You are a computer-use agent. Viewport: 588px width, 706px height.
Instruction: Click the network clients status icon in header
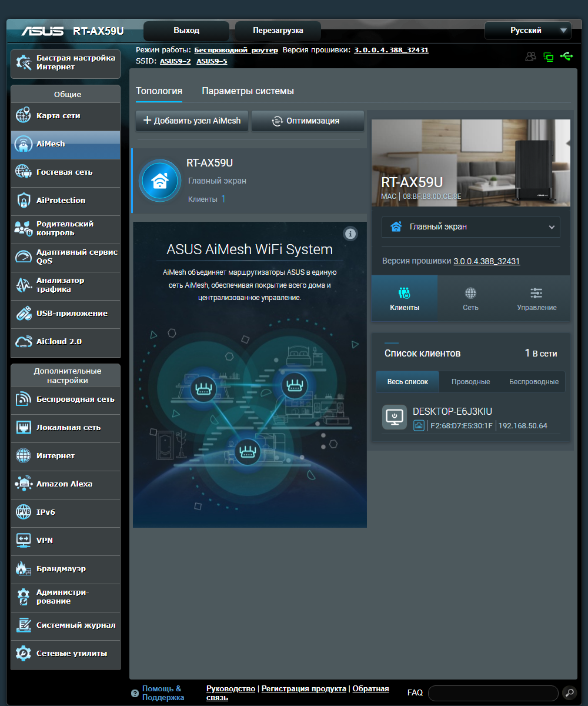click(x=549, y=57)
